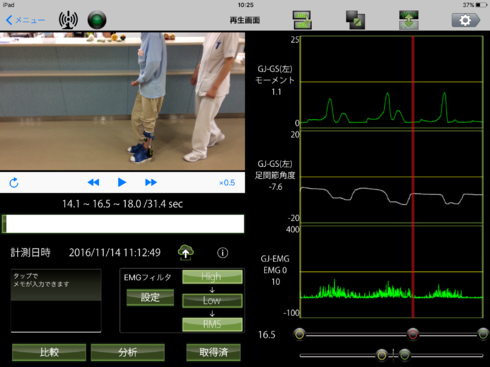This screenshot has height=367, width=490.
Task: Tap the white playback progress bar
Action: click(x=123, y=224)
